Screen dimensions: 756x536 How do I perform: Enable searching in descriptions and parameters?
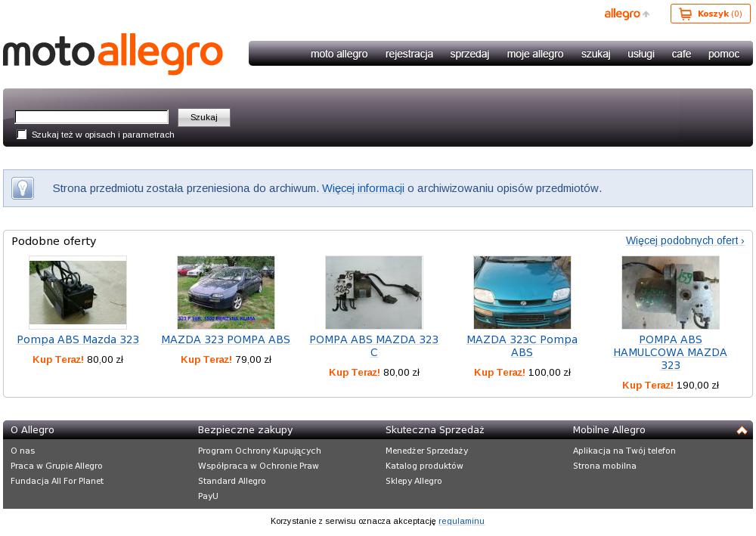point(22,135)
